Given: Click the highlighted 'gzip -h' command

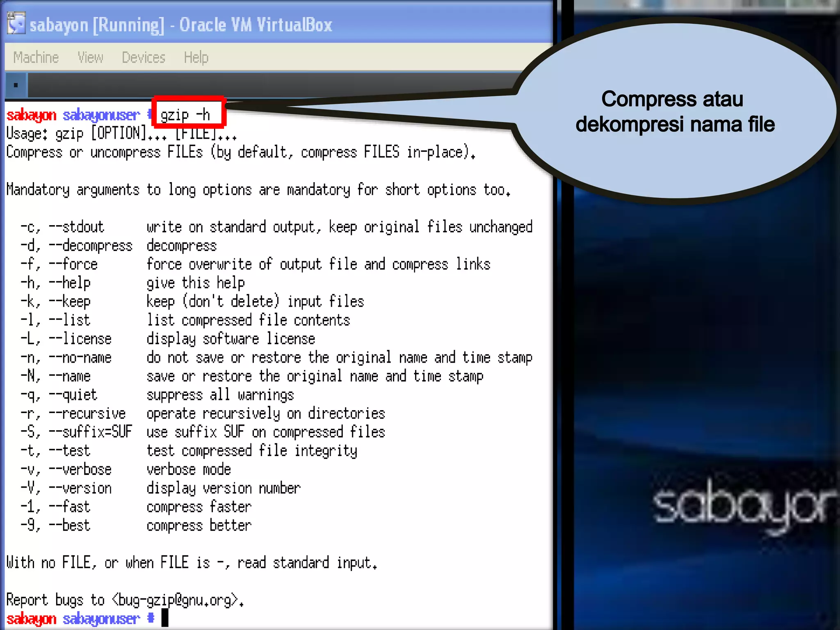Looking at the screenshot, I should pyautogui.click(x=185, y=115).
